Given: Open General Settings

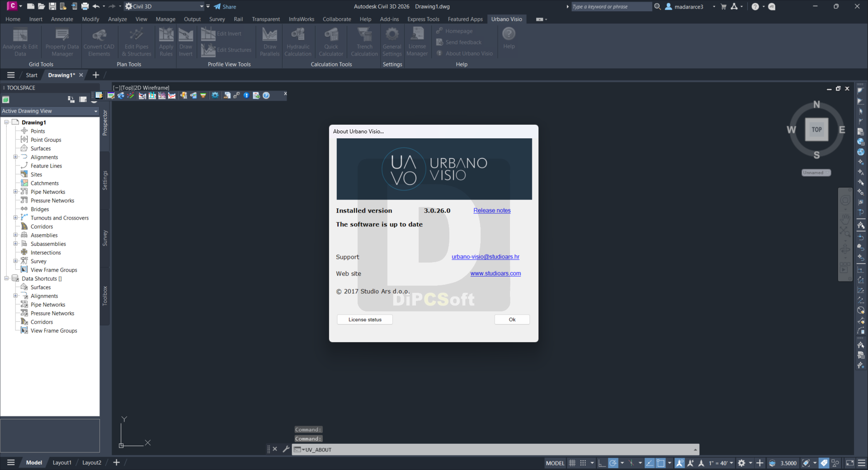Looking at the screenshot, I should tap(392, 42).
